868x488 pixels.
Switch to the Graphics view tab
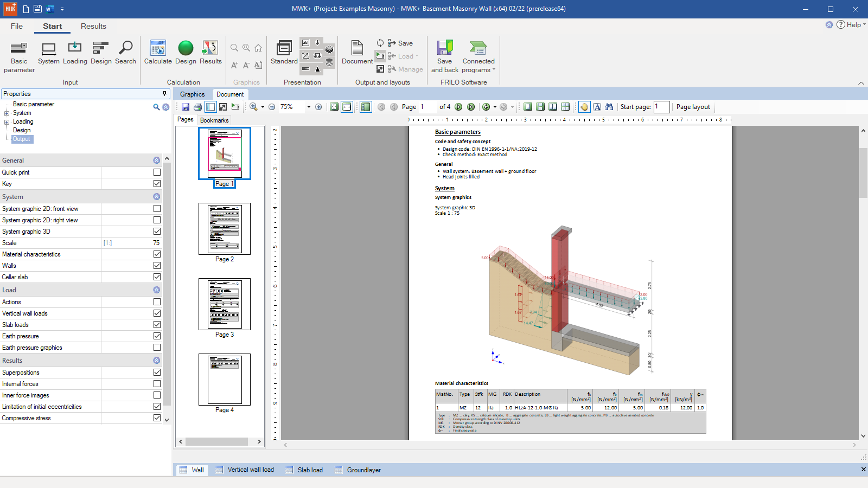click(193, 94)
